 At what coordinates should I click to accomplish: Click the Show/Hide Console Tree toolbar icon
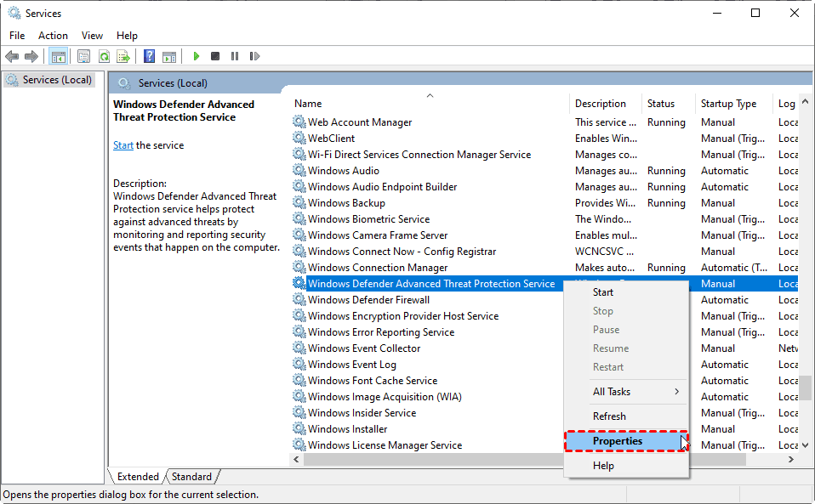coord(59,57)
